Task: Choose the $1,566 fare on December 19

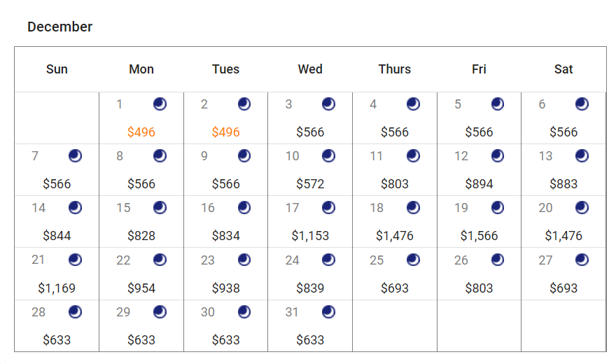Action: coord(479,236)
